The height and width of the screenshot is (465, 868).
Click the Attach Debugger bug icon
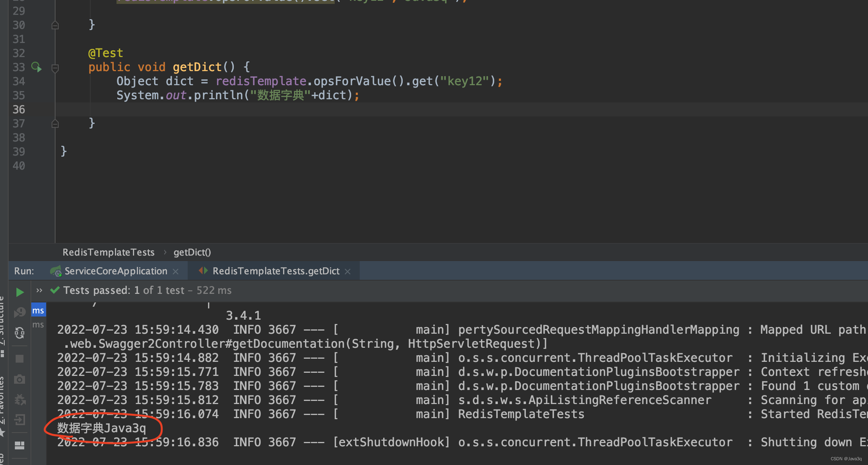(x=20, y=399)
